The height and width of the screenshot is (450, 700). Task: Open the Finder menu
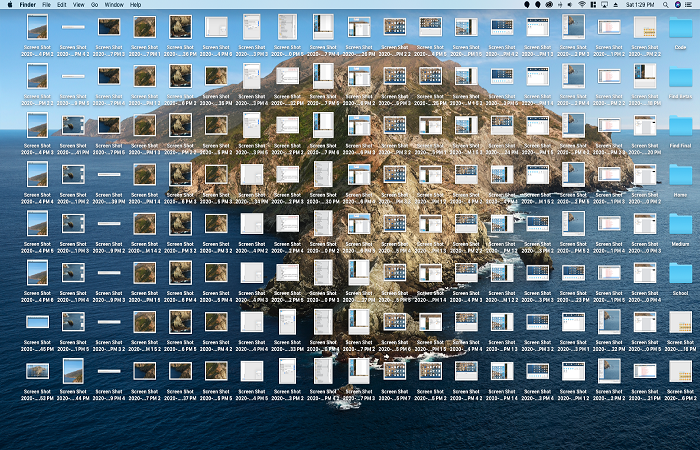click(28, 5)
